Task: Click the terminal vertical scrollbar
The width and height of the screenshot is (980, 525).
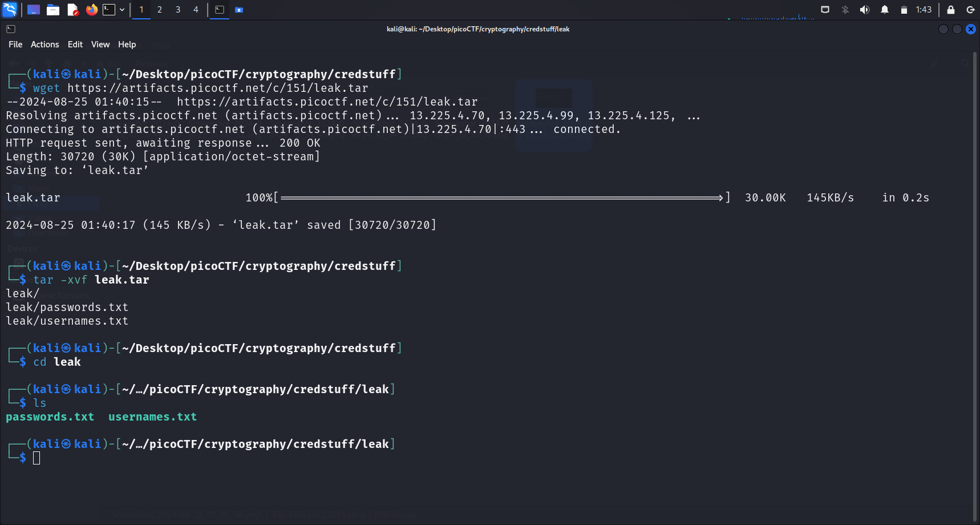Action: 975,285
